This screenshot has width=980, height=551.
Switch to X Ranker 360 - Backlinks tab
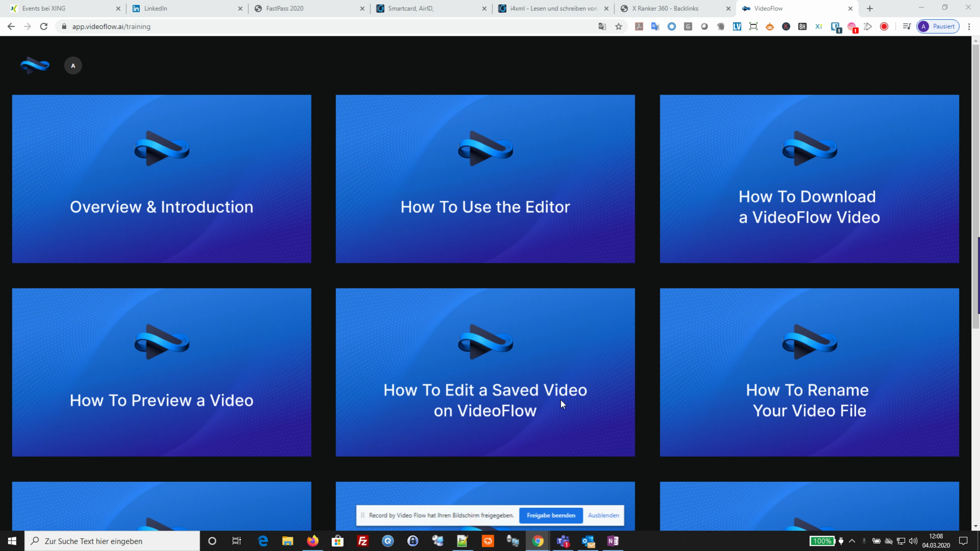click(675, 8)
